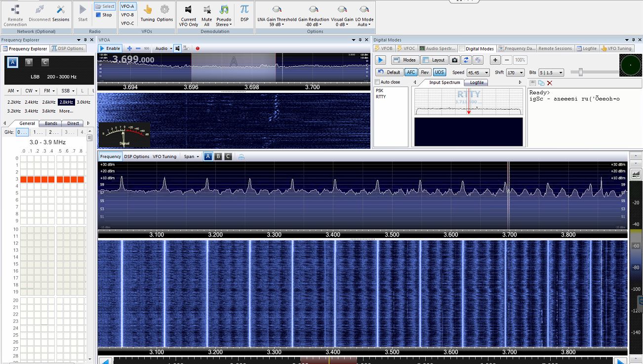This screenshot has width=643, height=364.
Task: Select VFO C in the Frequency Explorer display
Action: pyautogui.click(x=45, y=62)
